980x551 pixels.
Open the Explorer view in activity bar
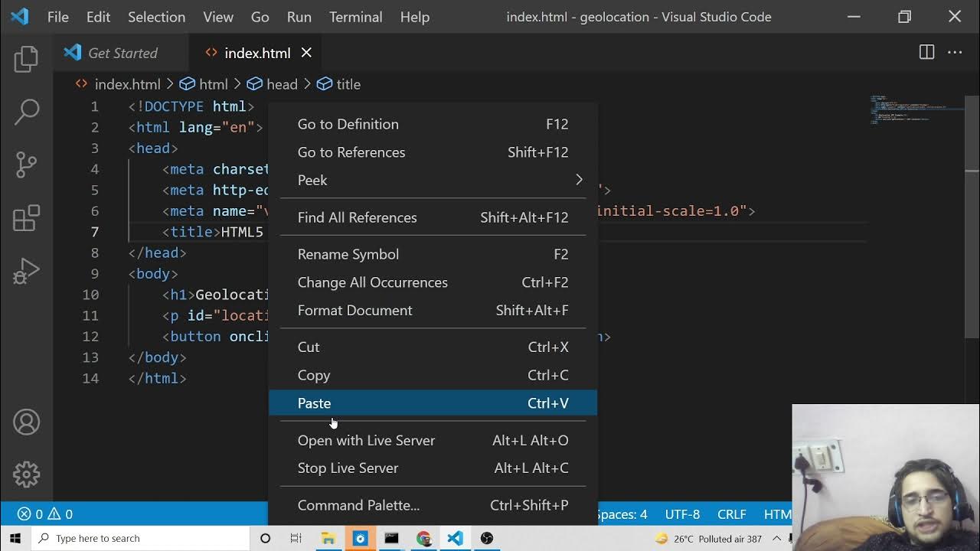pyautogui.click(x=26, y=59)
